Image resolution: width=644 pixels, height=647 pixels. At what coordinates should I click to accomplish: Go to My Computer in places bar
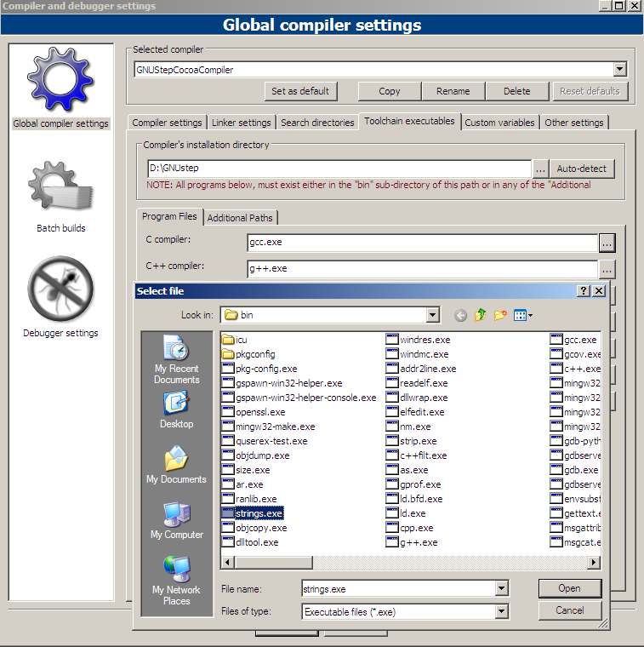coord(176,520)
